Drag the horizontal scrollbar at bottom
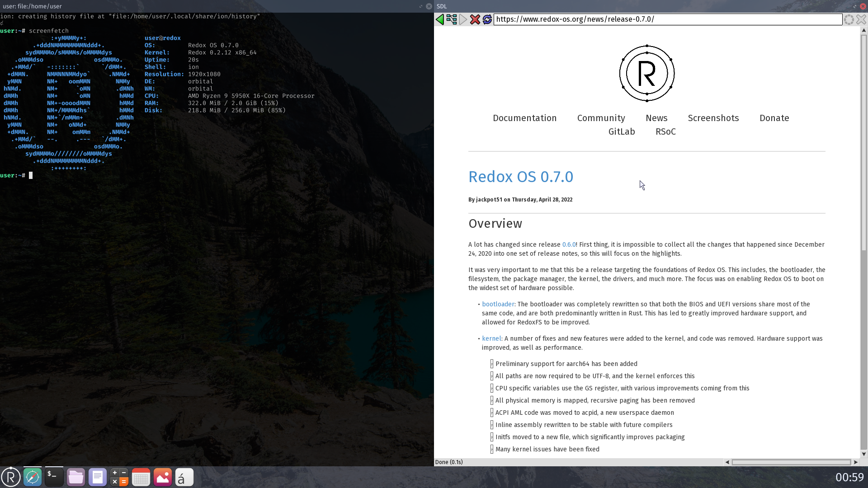 (x=792, y=462)
